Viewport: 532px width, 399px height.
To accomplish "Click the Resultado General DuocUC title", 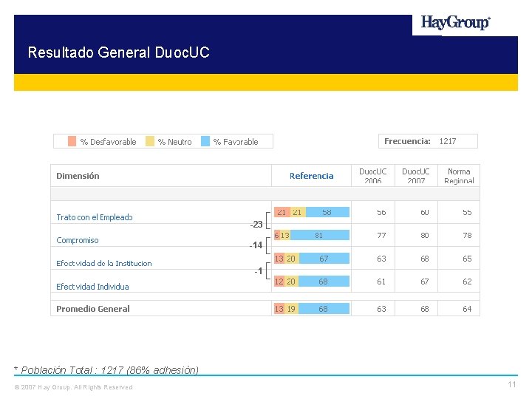I will (x=119, y=52).
